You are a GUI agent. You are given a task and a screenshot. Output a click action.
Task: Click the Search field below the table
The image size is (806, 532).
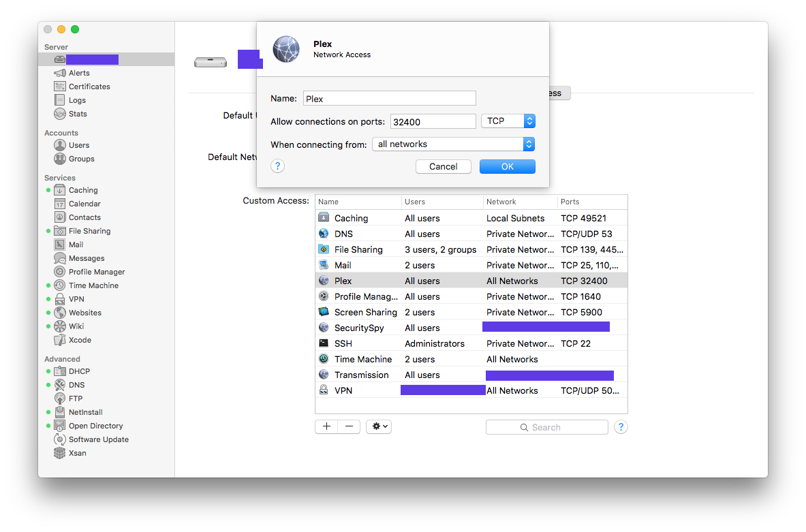coord(547,427)
